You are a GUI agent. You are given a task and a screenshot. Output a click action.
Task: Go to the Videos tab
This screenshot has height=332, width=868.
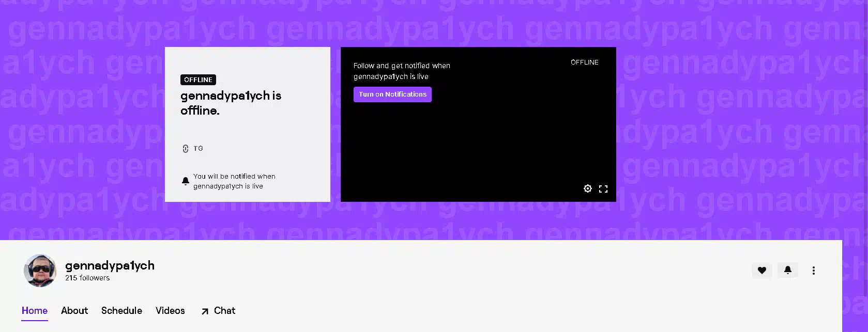point(170,310)
